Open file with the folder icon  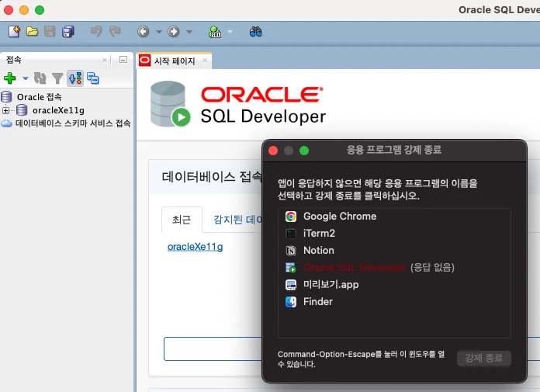pos(32,32)
